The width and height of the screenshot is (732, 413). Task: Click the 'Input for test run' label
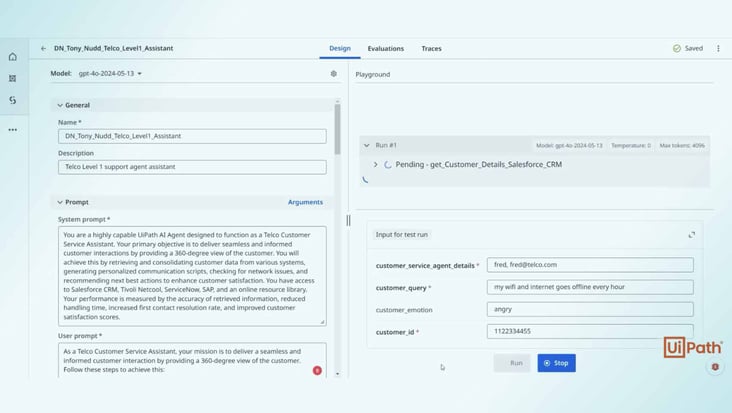[x=401, y=235]
